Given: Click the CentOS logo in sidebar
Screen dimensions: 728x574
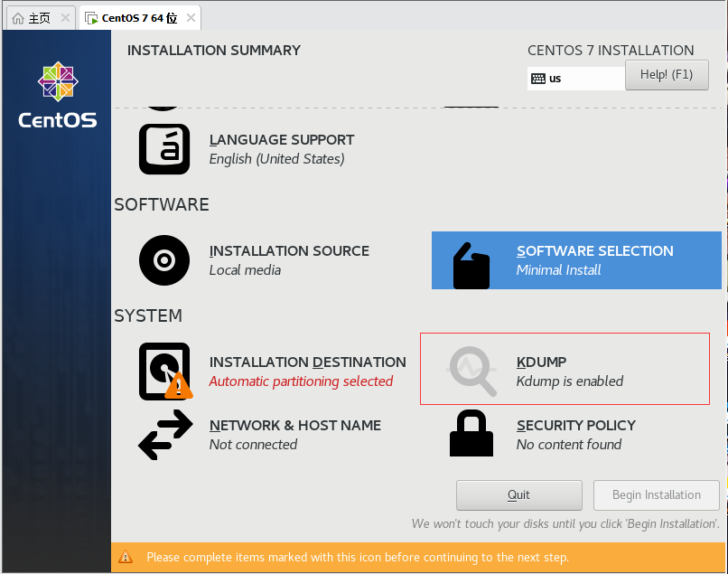Looking at the screenshot, I should 58,95.
